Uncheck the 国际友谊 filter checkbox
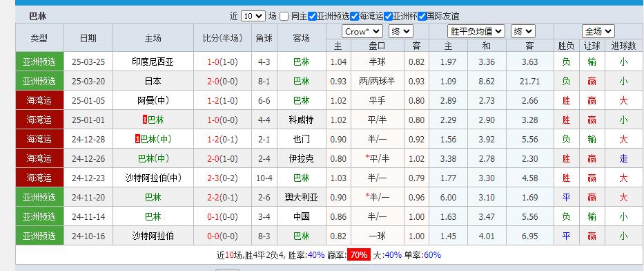The width and height of the screenshot is (644, 271). pos(422,17)
